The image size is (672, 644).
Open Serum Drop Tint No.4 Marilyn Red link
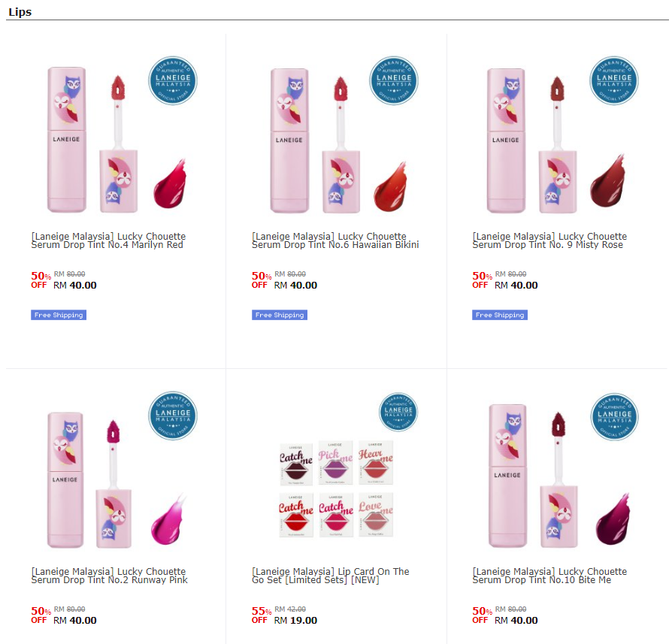(x=108, y=240)
